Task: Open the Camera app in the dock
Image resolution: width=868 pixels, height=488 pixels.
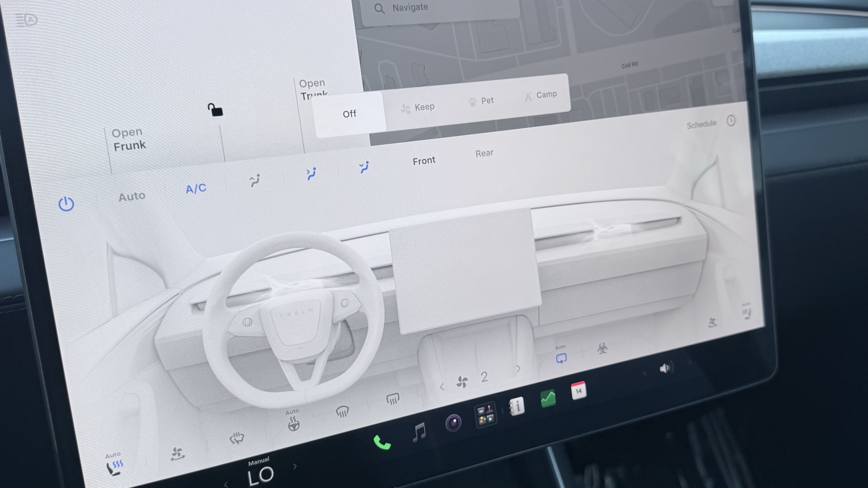Action: pyautogui.click(x=453, y=422)
